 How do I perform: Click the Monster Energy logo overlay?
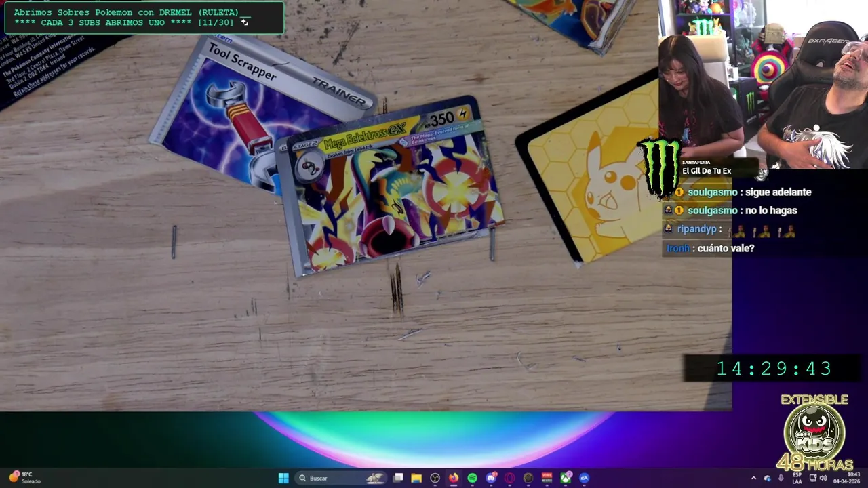[660, 167]
